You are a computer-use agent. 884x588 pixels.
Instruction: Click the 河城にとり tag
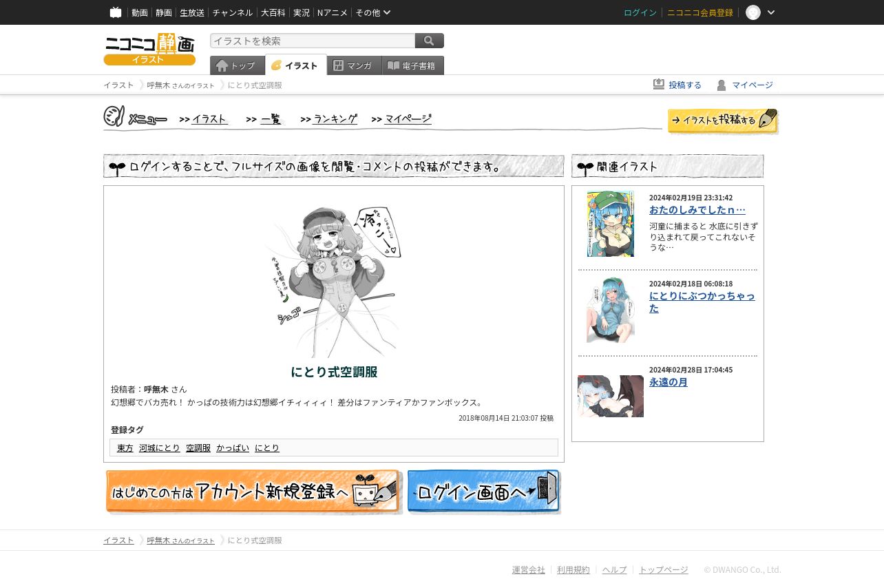[x=160, y=448]
